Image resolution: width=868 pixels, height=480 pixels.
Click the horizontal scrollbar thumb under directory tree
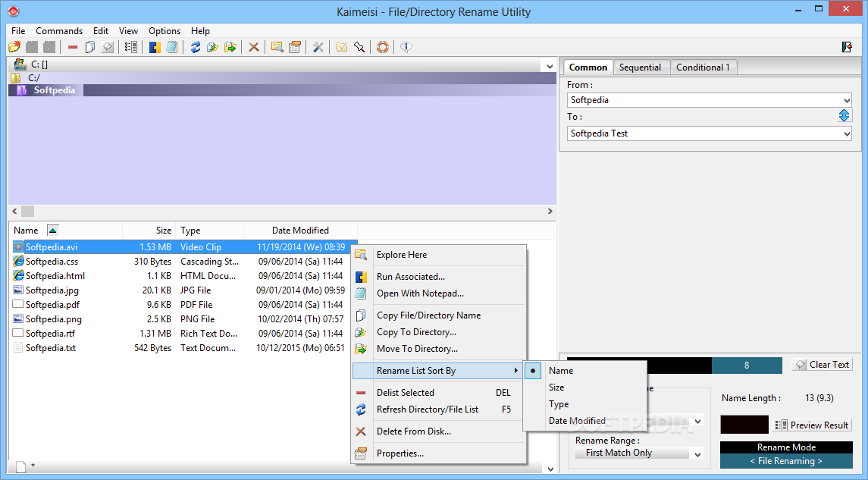28,211
